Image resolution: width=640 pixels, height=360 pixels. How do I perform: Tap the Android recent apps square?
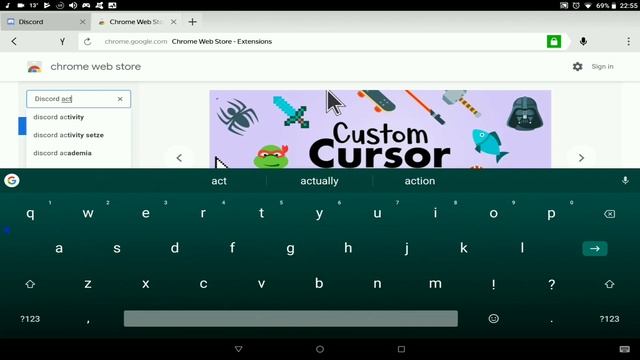[401, 349]
